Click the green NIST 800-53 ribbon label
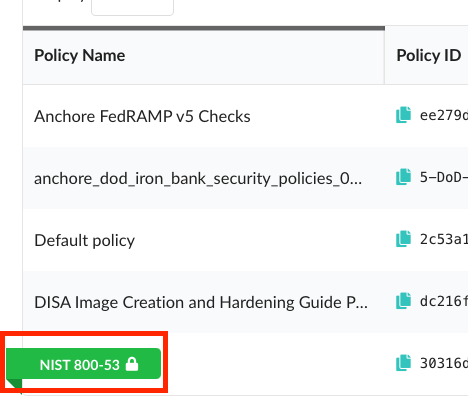Image resolution: width=468 pixels, height=410 pixels. coord(83,364)
